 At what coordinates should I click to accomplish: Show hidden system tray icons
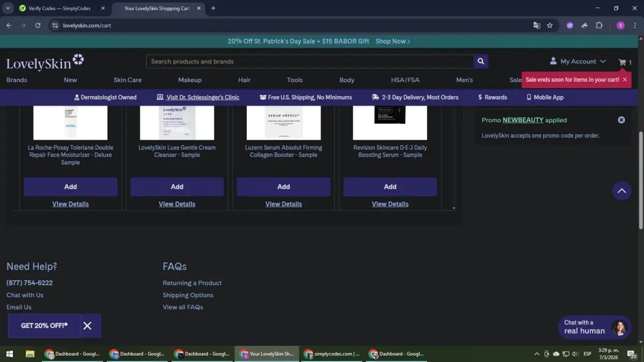[537, 354]
